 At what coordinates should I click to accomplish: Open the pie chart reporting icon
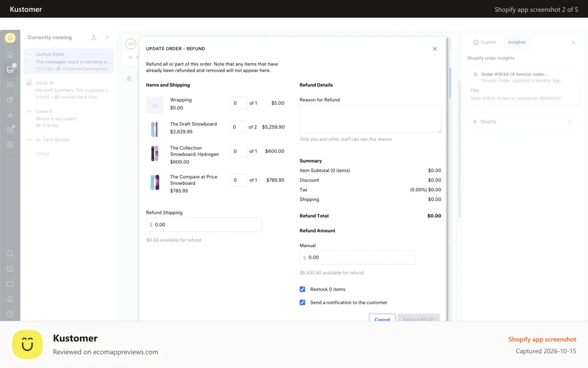tap(10, 100)
